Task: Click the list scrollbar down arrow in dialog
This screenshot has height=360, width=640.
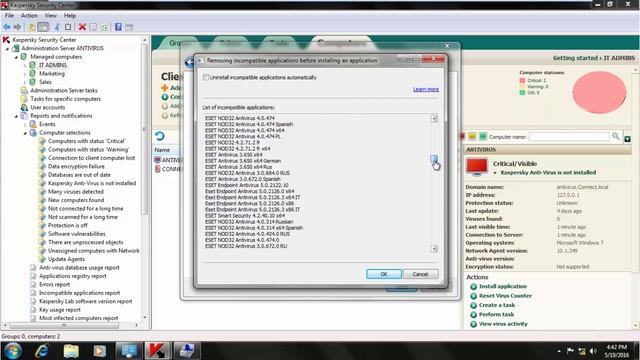Action: coord(434,249)
